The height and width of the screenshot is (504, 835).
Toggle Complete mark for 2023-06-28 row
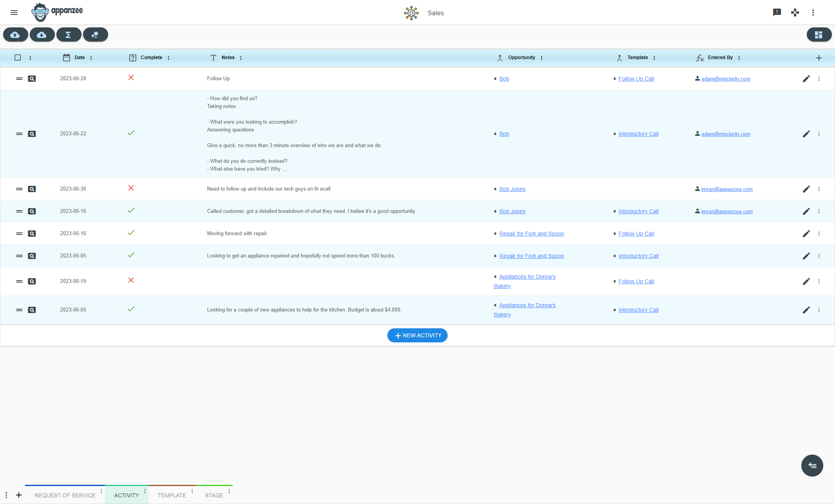click(131, 78)
